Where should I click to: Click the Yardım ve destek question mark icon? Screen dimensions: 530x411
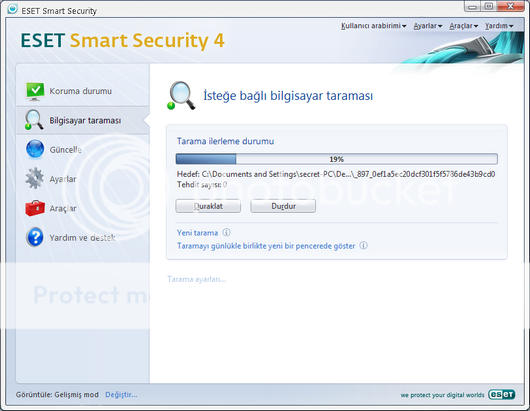point(35,237)
